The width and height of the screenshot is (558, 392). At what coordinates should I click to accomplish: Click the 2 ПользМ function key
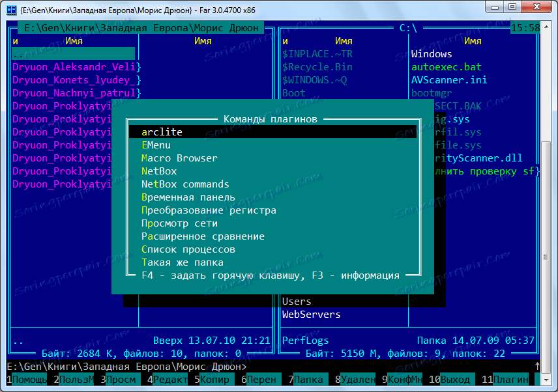click(x=74, y=380)
